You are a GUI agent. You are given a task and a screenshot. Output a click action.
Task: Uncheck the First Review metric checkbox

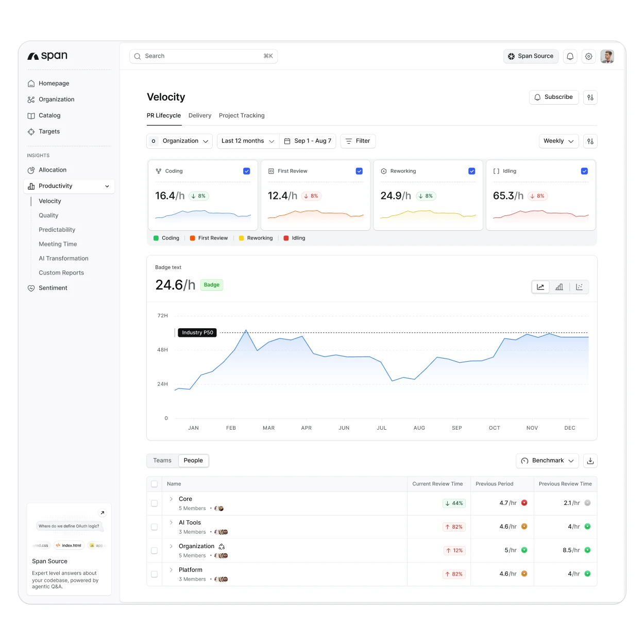point(359,171)
